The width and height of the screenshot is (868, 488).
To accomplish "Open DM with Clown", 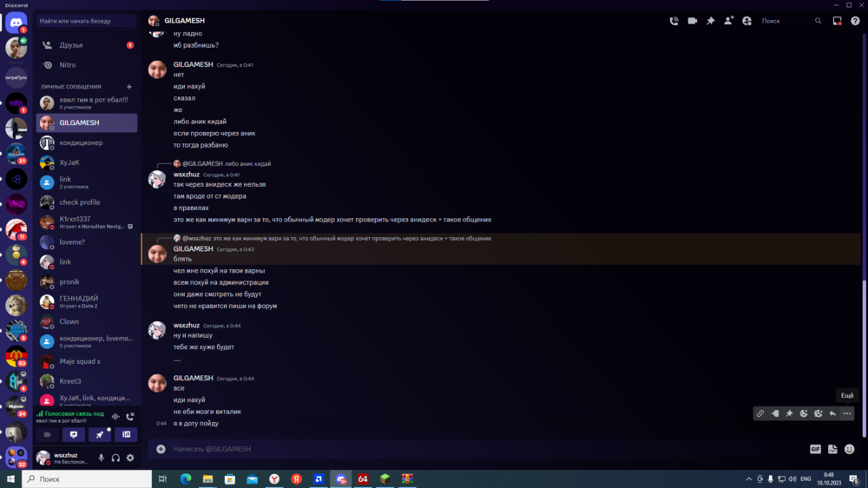I will point(87,321).
